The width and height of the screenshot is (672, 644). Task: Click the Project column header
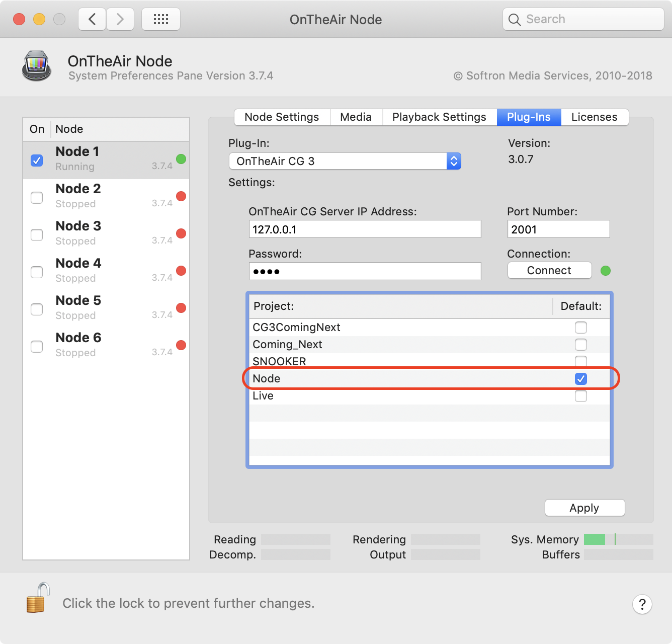[x=401, y=306]
